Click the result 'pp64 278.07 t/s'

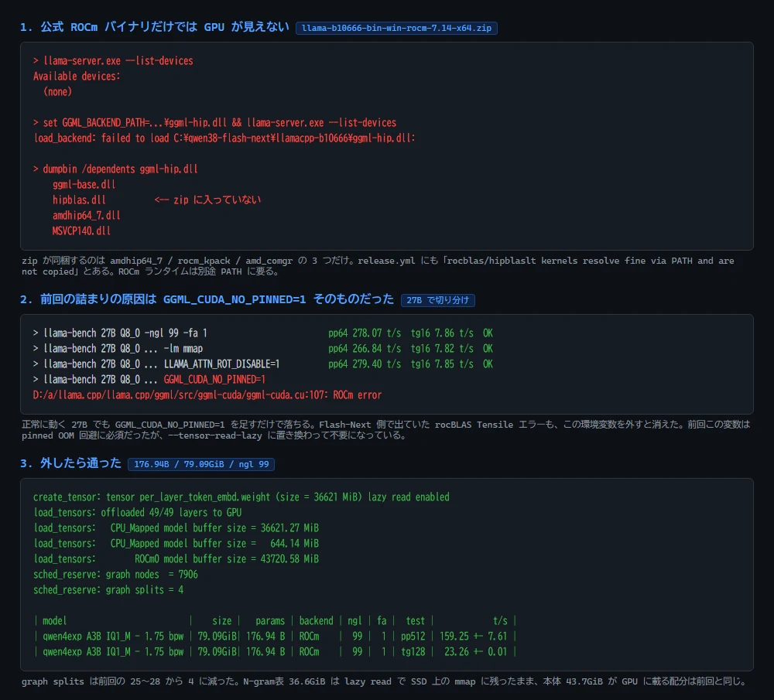click(x=365, y=333)
